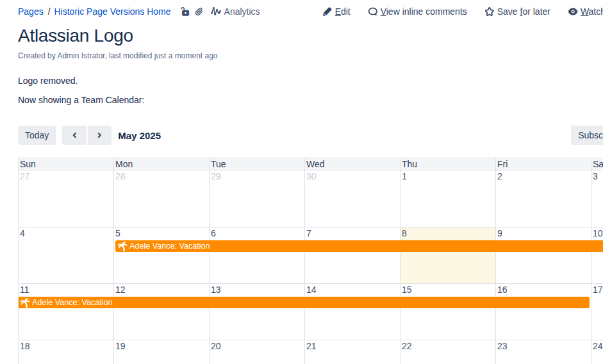
Task: Click the Edit pencil button
Action: [336, 12]
